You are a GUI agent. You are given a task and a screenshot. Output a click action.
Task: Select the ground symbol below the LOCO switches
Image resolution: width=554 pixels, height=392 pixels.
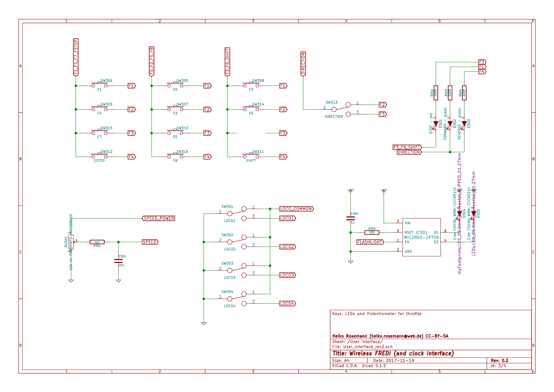click(x=204, y=323)
